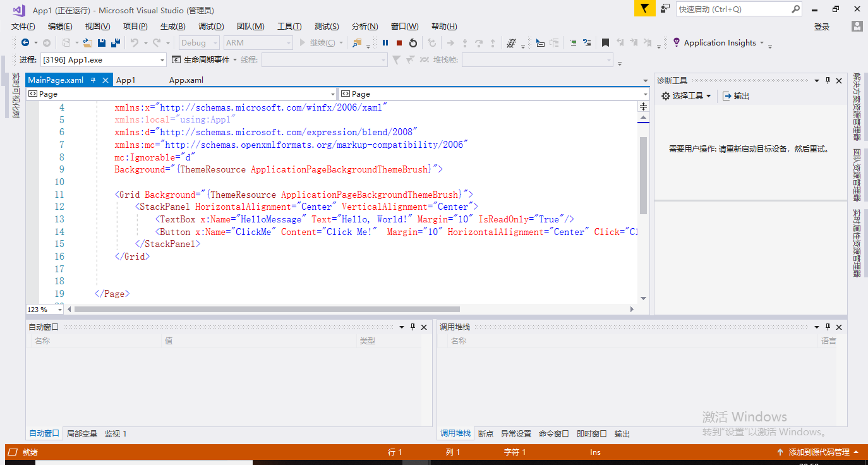Click the comment-out lines toolbar icon
The width and height of the screenshot is (868, 465).
587,43
